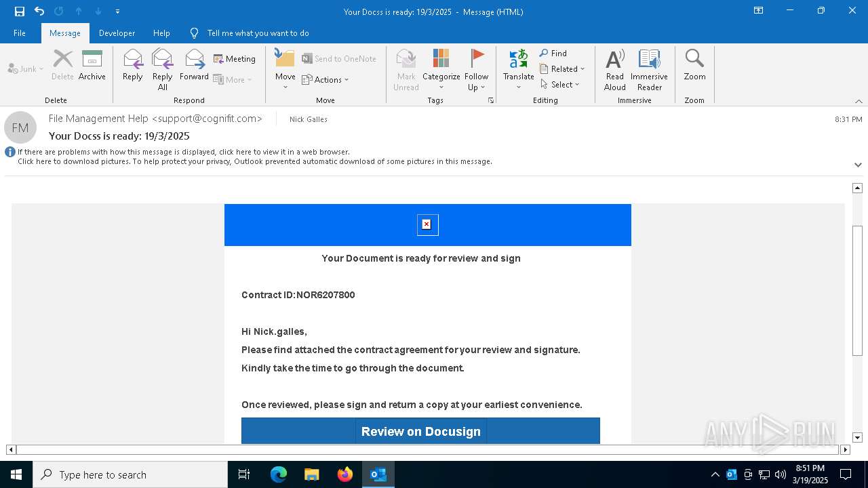Expand the Related dropdown

pos(562,68)
